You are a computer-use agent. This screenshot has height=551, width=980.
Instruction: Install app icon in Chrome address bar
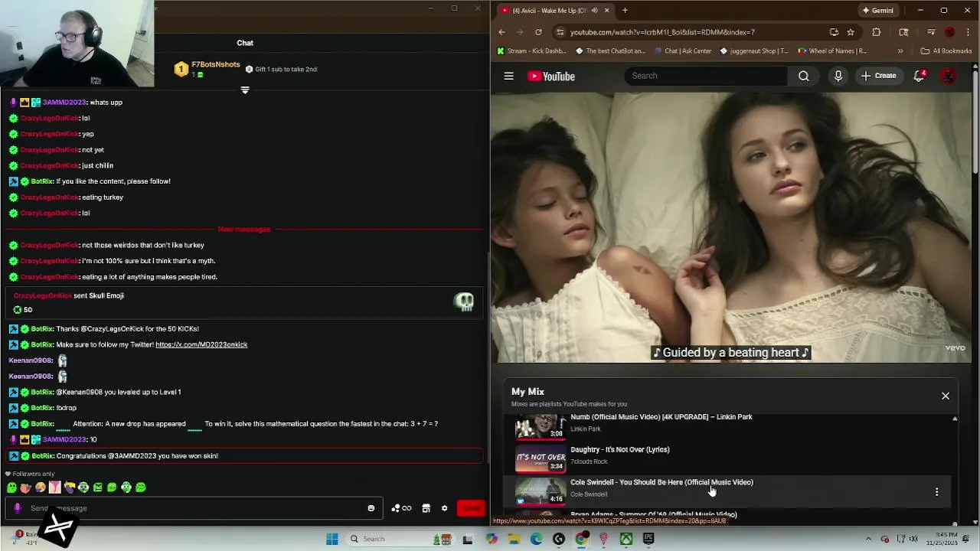pos(834,32)
